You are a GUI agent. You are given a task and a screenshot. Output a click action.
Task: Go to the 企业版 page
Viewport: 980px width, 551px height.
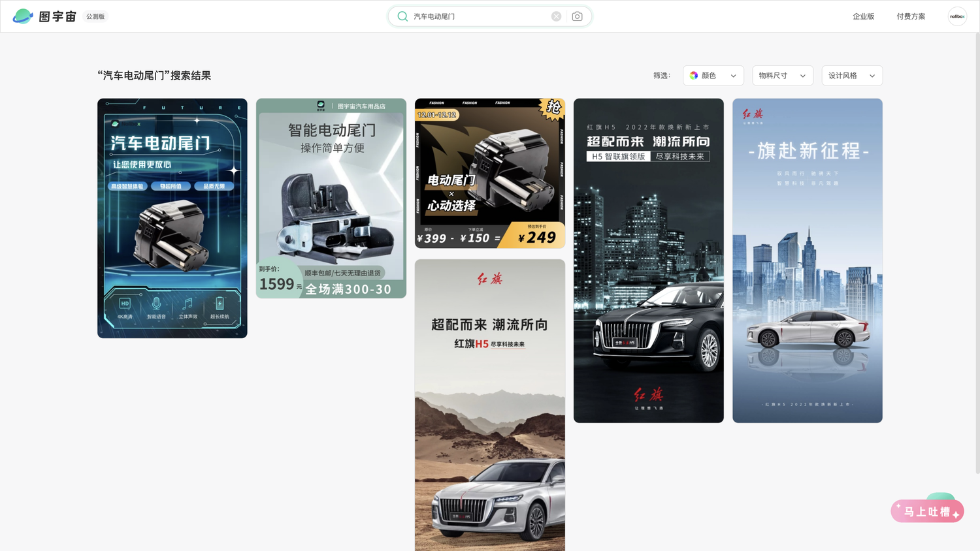[863, 16]
